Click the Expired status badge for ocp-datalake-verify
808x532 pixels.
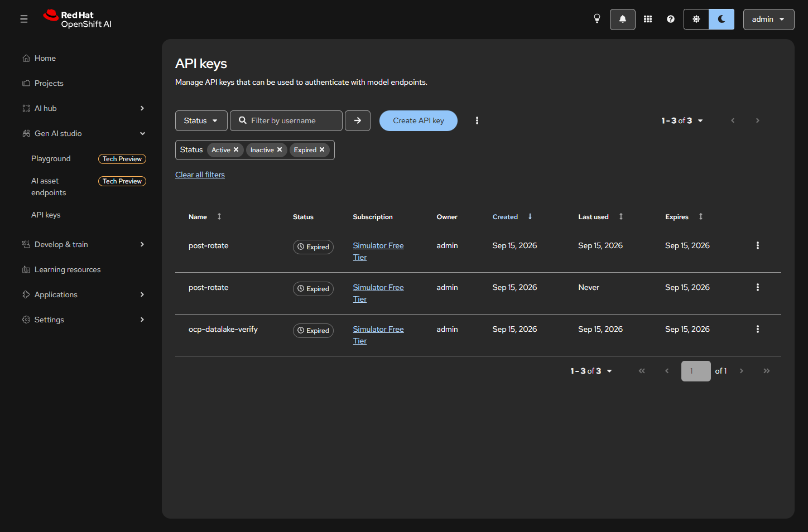pyautogui.click(x=313, y=331)
